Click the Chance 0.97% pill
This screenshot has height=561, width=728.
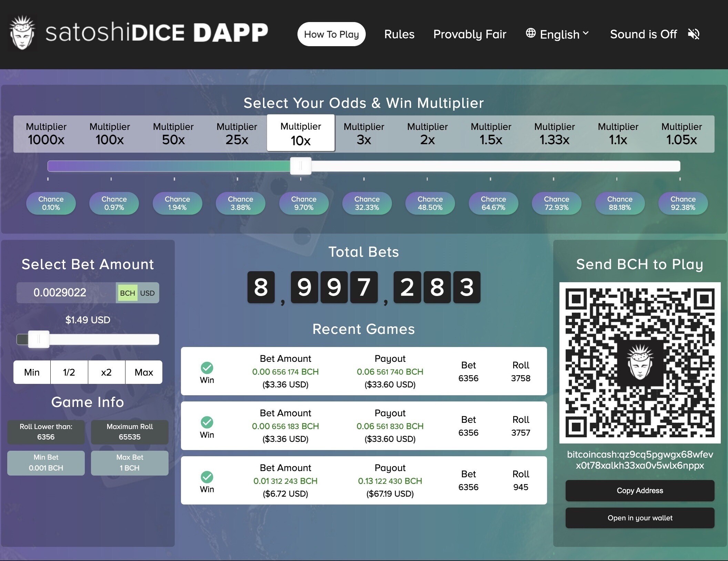(114, 203)
